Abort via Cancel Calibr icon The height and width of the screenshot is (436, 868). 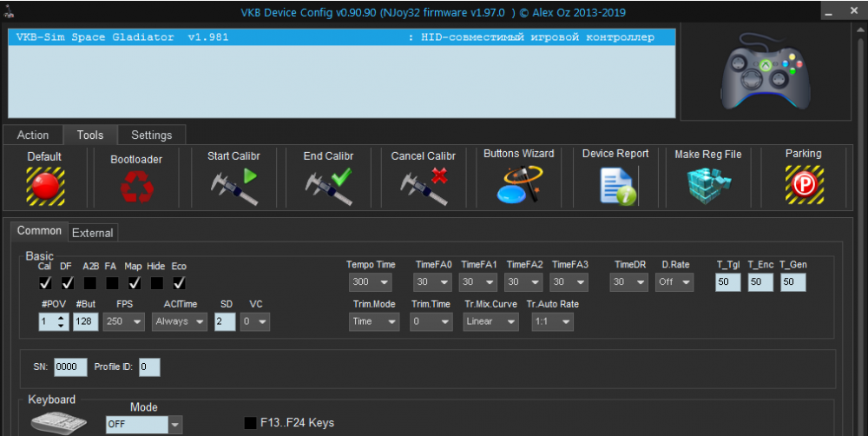pos(424,187)
